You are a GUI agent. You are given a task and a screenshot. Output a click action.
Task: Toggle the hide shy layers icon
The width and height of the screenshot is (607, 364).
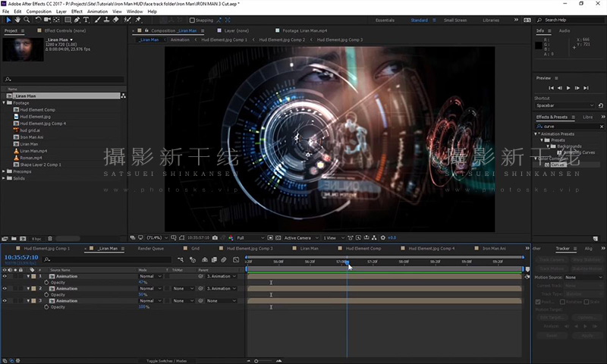205,260
